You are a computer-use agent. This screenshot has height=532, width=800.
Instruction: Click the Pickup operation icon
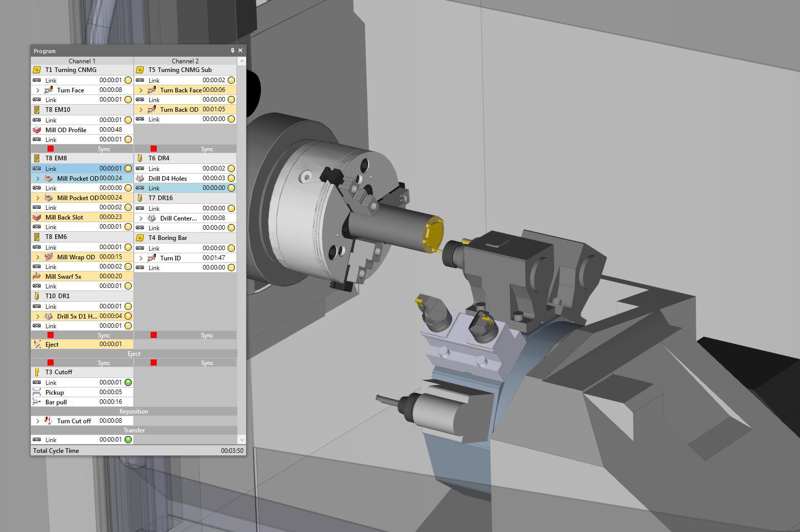[37, 392]
